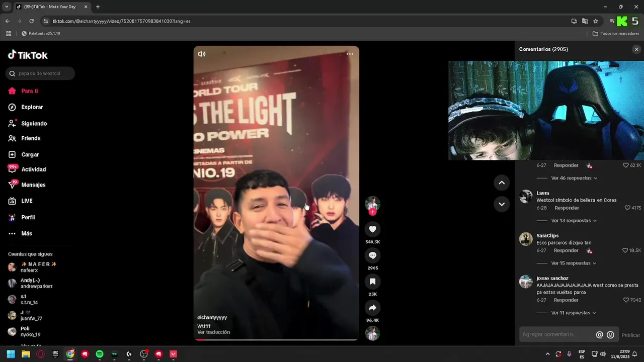Viewport: 644px width, 362px height.
Task: Open Todos los marcadores folder
Action: click(616, 34)
